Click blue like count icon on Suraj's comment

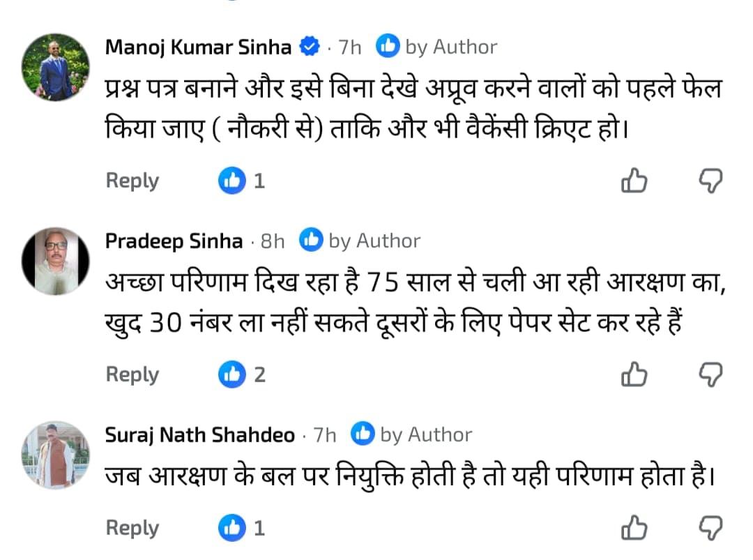point(232,528)
